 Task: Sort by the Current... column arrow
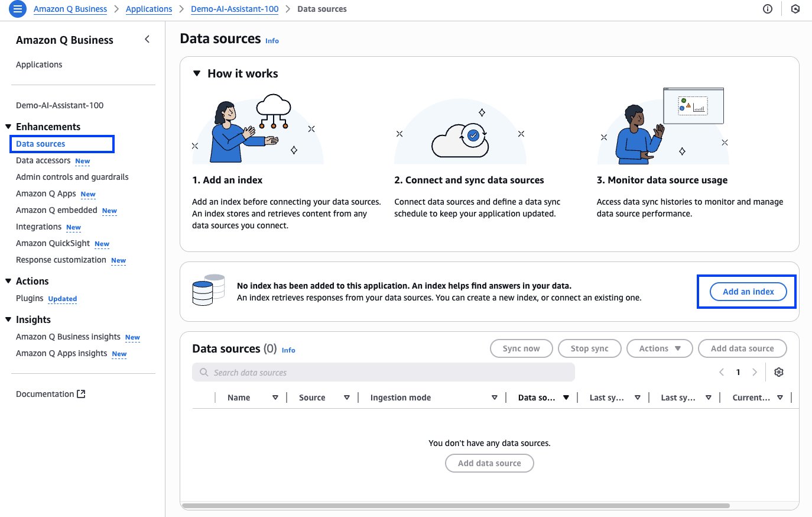[780, 398]
